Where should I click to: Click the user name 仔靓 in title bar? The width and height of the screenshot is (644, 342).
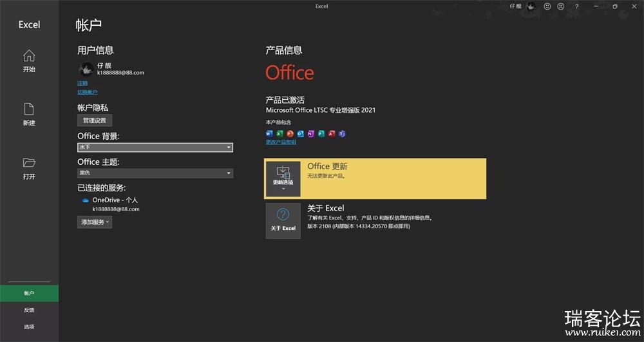point(515,6)
